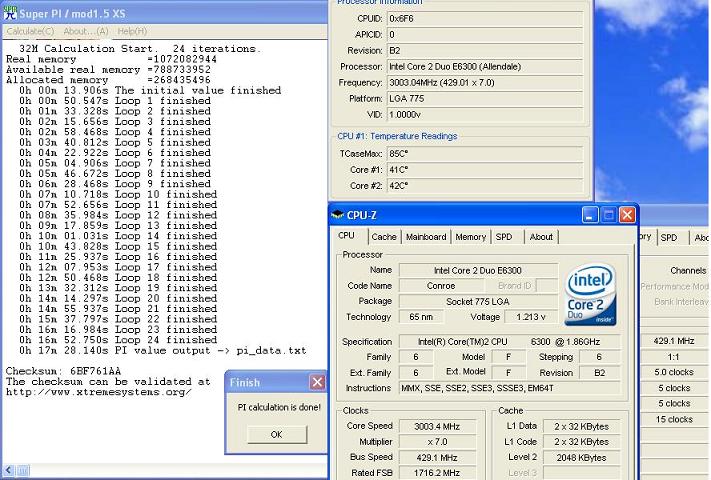The image size is (711, 480).
Task: Click the TCaseMax value 85C°
Action: pyautogui.click(x=485, y=154)
